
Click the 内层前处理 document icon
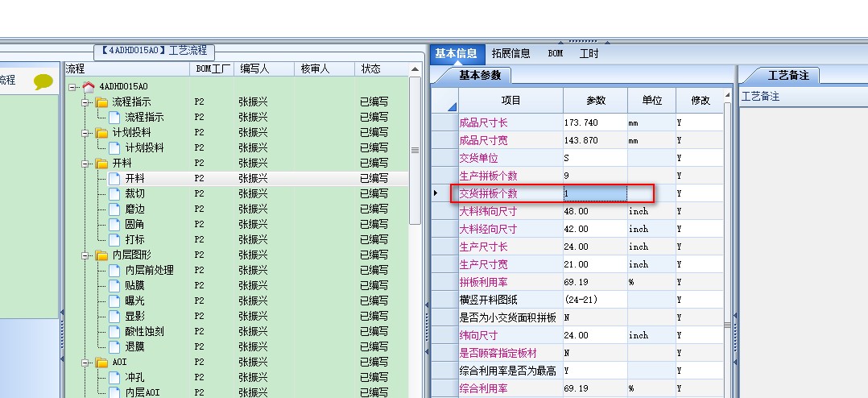[114, 270]
